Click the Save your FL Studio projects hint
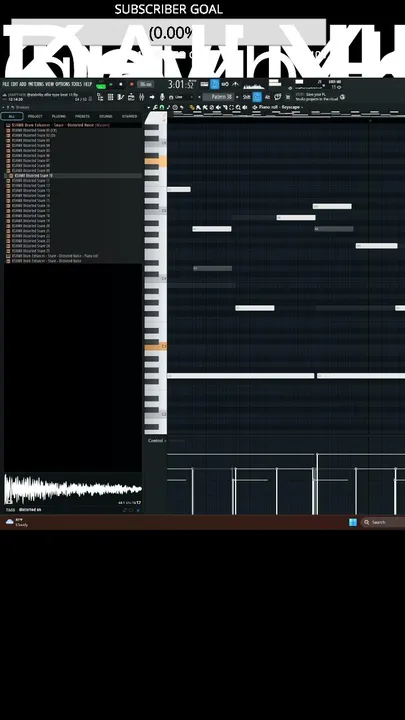This screenshot has height=720, width=405. (x=317, y=96)
